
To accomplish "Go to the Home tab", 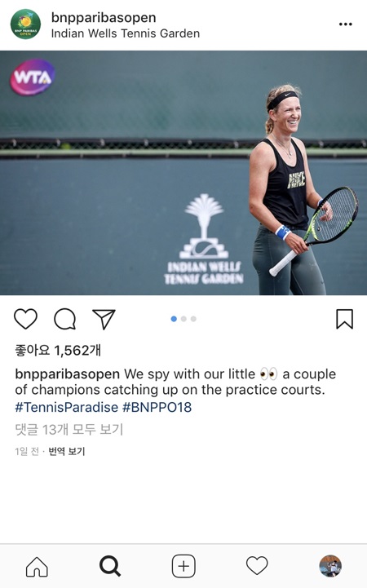I will pyautogui.click(x=37, y=566).
